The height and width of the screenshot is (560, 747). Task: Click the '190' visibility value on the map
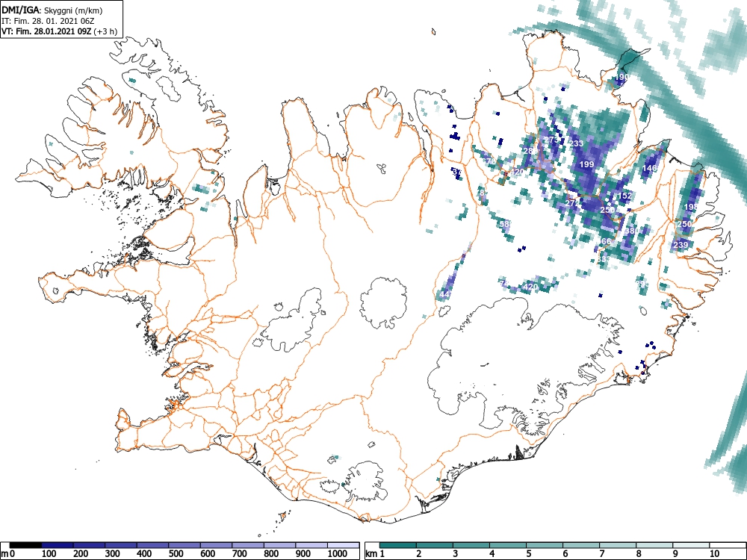point(622,77)
